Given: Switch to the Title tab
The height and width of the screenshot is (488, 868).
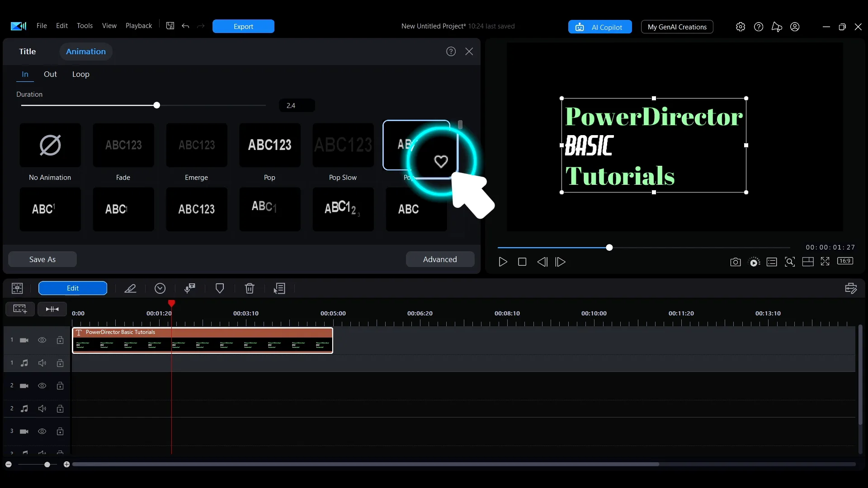Looking at the screenshot, I should point(27,52).
